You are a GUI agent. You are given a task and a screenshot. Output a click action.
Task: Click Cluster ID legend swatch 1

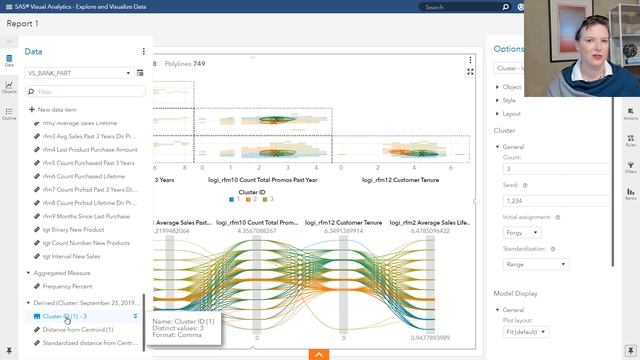click(x=231, y=200)
